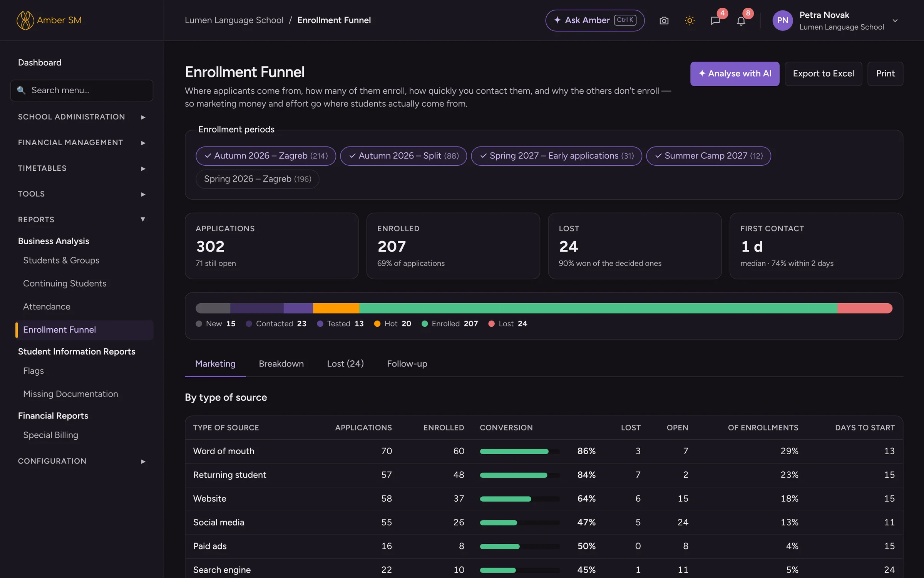Click the Print button
This screenshot has height=578, width=924.
[885, 74]
